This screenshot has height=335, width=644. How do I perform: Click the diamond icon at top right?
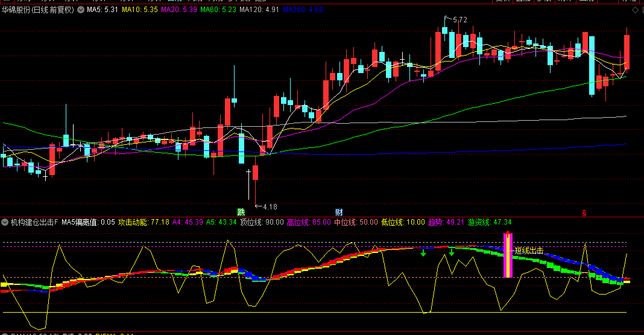pyautogui.click(x=635, y=10)
